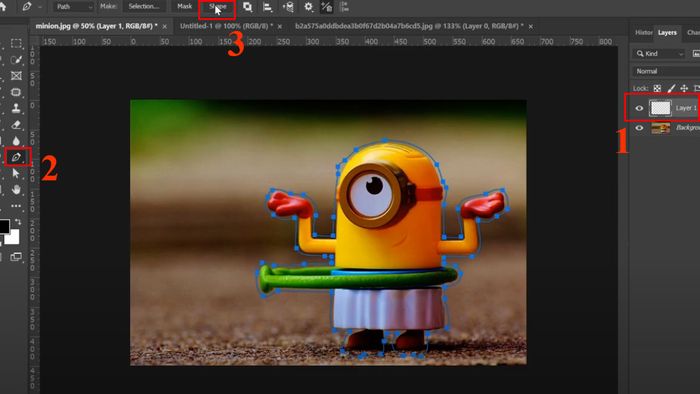Click the Shape make button

pos(217,7)
